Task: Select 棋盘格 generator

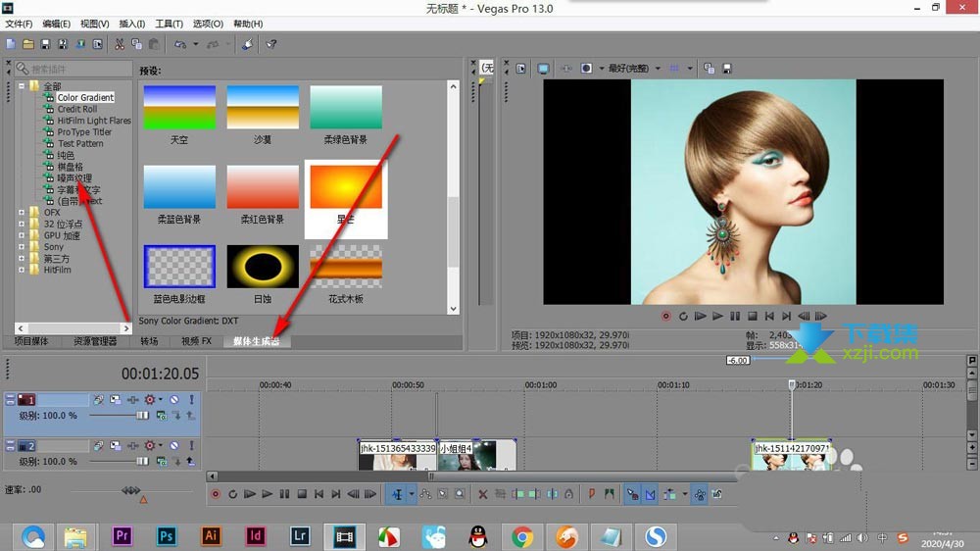Action: (70, 167)
